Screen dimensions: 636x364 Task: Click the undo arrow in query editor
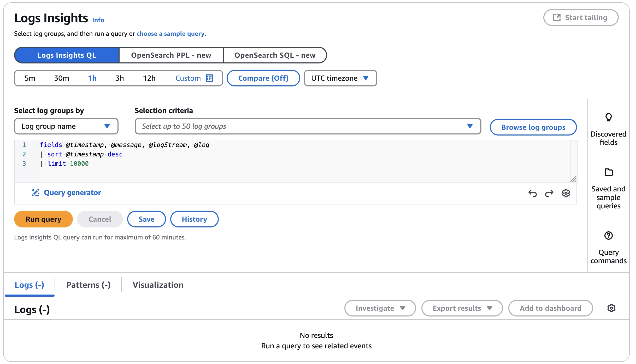coord(532,193)
